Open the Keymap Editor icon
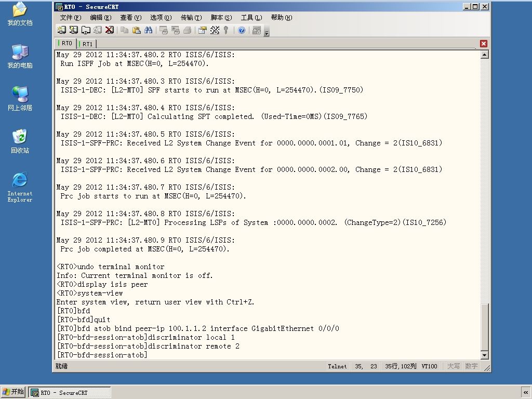Screen dimensions: 532x399 click(x=215, y=30)
